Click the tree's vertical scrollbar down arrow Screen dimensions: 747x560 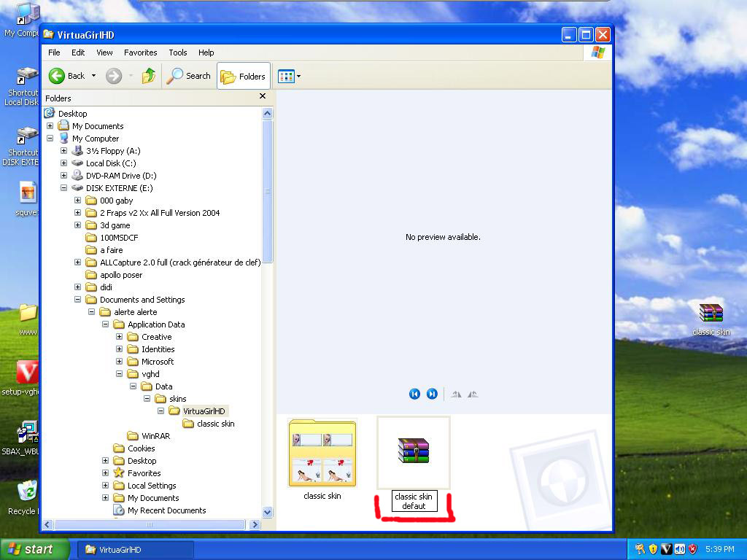[267, 512]
